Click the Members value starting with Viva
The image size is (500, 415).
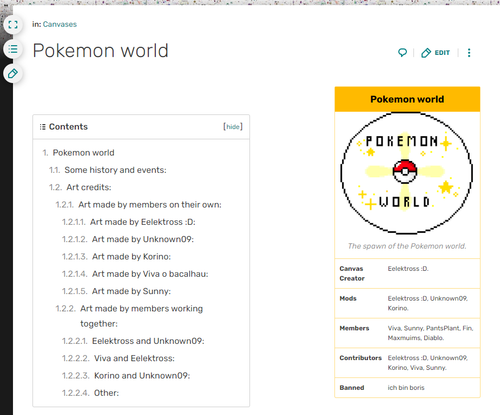(x=430, y=333)
